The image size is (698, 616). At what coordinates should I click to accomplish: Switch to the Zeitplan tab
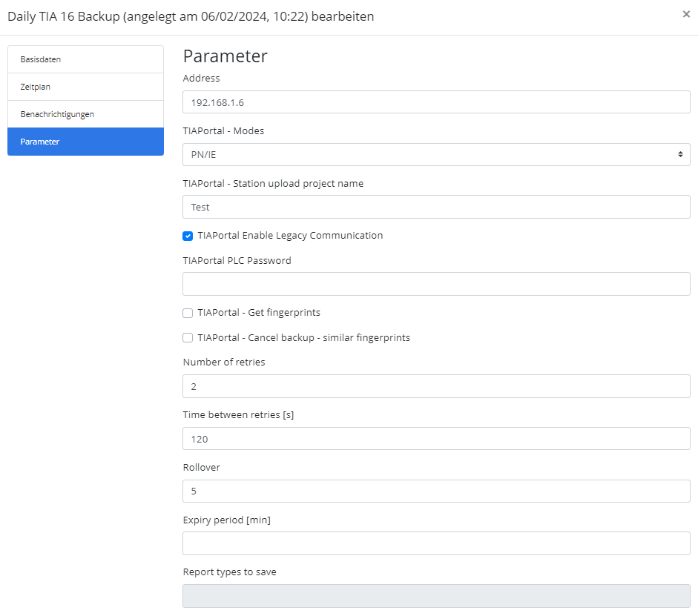[x=85, y=87]
